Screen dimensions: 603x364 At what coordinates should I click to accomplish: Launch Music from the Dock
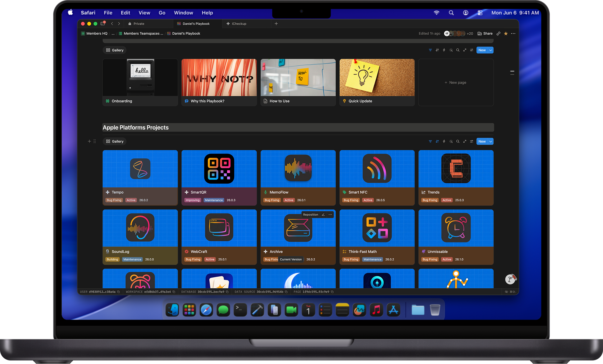click(376, 310)
